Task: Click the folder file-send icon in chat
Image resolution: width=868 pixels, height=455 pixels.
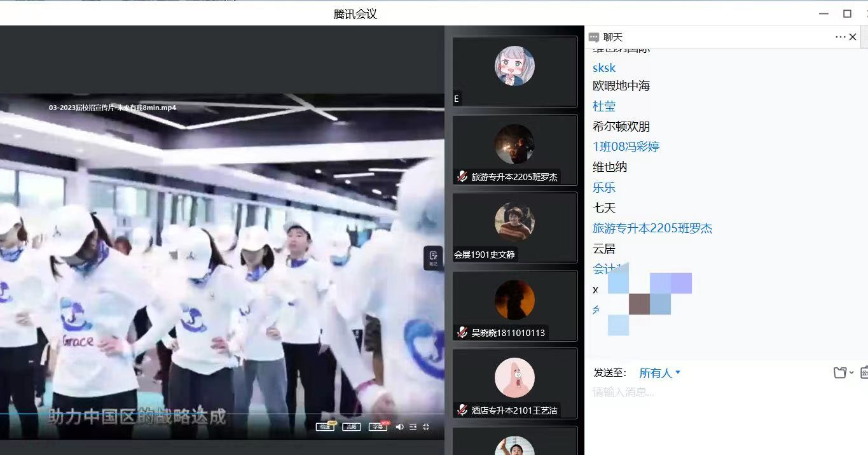Action: click(840, 373)
